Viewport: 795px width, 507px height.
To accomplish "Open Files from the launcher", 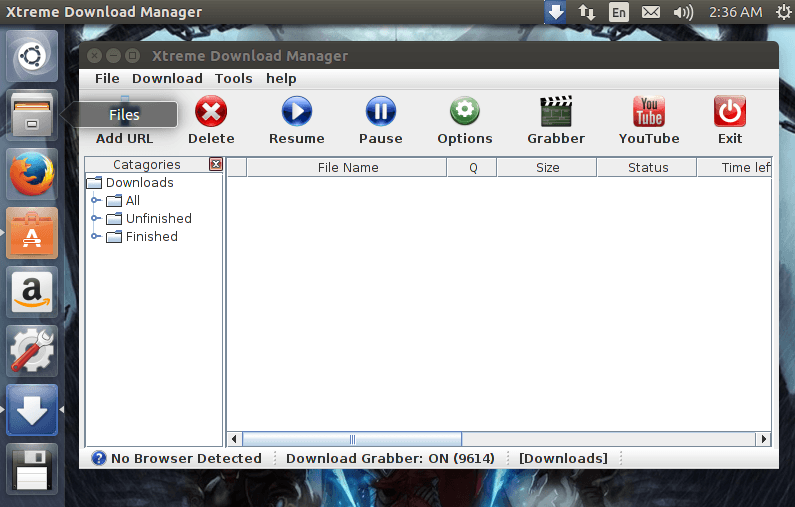I will [x=32, y=115].
